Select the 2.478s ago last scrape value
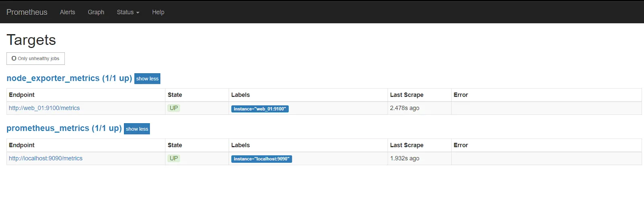Viewport: 644px width, 209px height. tap(405, 108)
